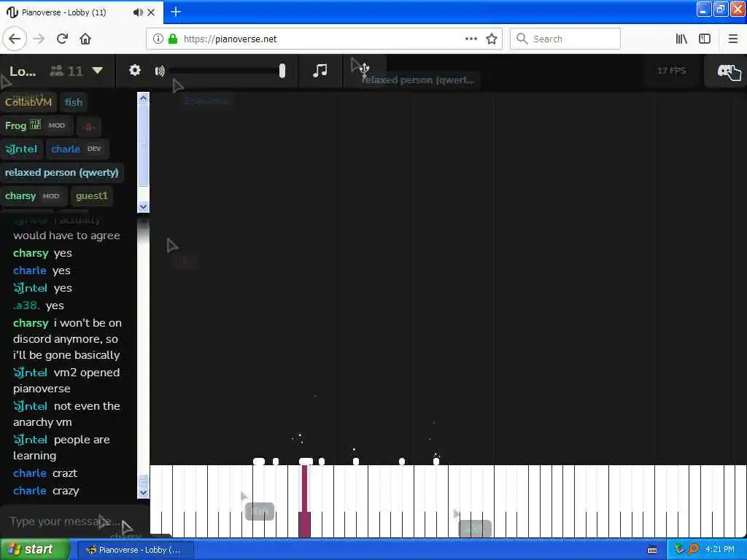This screenshot has height=560, width=747.
Task: Reload the Pianoverse page
Action: (x=62, y=39)
